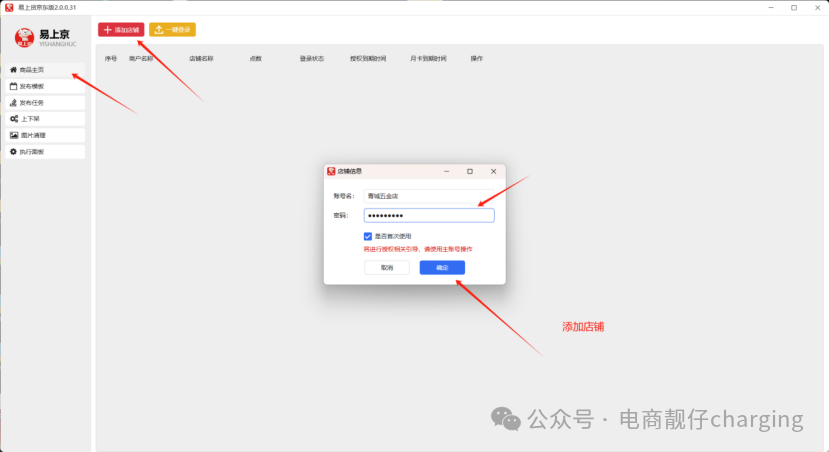This screenshot has height=452, width=829.
Task: Click the 商户名称 column header
Action: click(141, 59)
